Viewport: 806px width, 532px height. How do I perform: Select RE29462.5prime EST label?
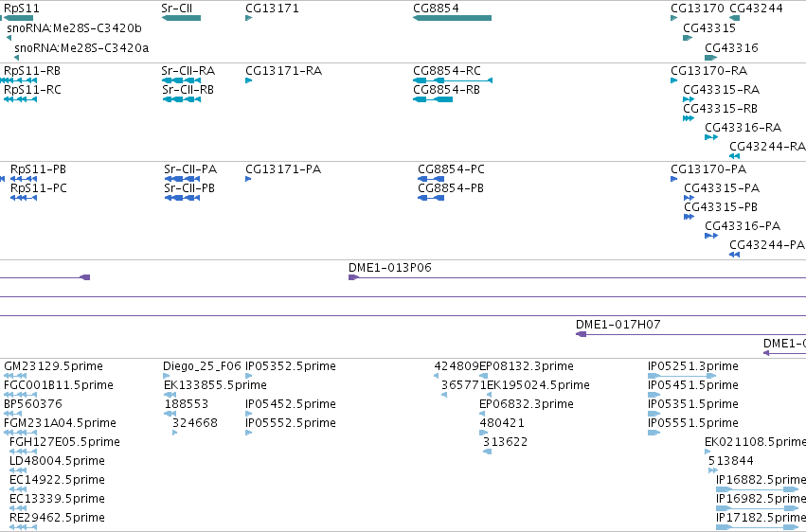57,518
